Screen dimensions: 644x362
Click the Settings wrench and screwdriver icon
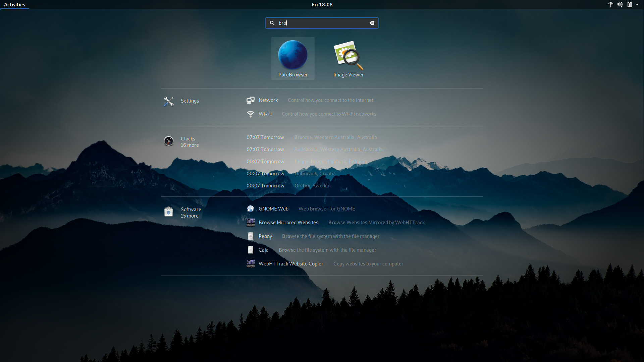coord(168,101)
